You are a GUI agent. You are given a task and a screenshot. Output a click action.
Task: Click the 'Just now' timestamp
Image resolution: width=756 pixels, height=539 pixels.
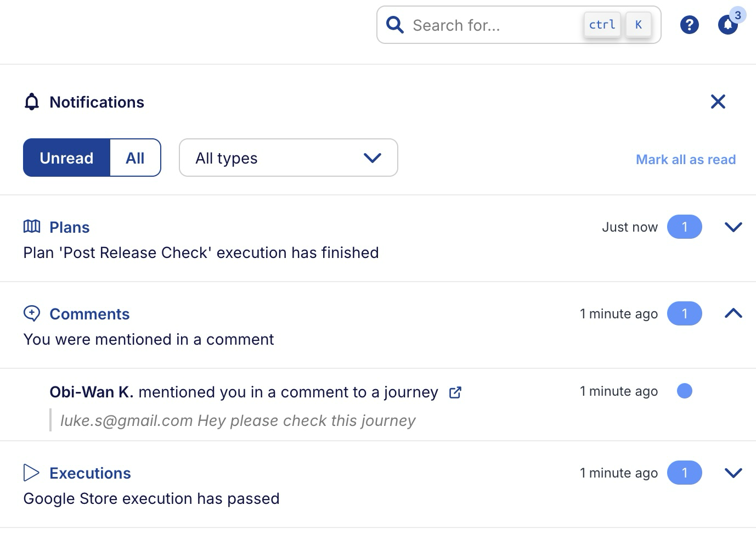630,227
